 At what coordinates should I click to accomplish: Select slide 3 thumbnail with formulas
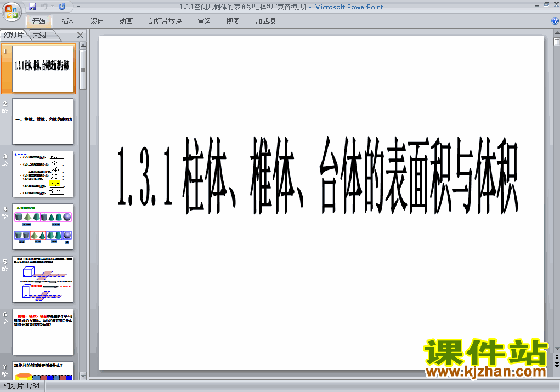(43, 174)
